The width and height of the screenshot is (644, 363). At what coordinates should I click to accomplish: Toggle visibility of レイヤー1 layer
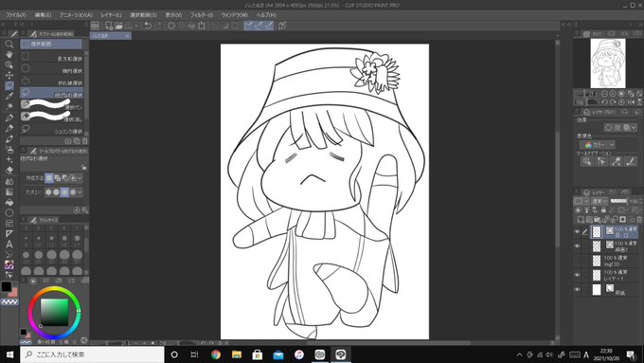(x=577, y=275)
